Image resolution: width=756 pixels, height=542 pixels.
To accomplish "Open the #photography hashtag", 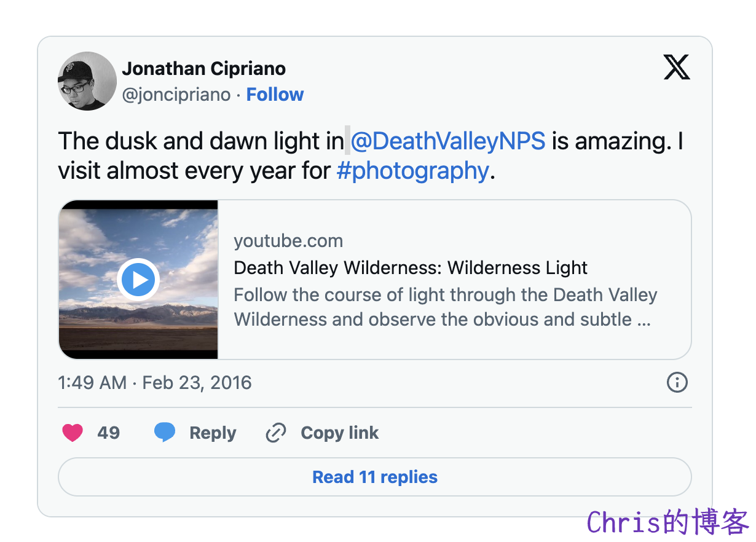I will 412,170.
